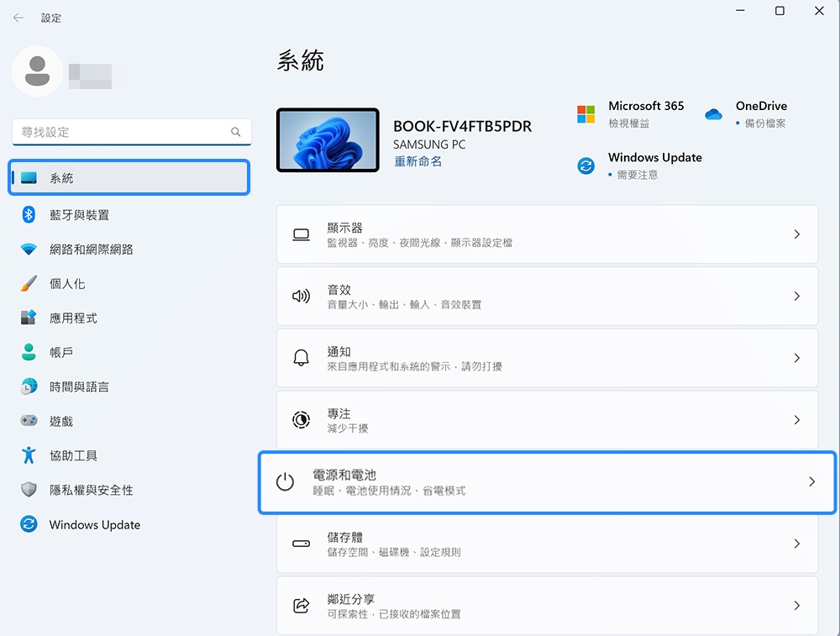The height and width of the screenshot is (636, 840).
Task: Click the back arrow in title bar
Action: pos(18,18)
